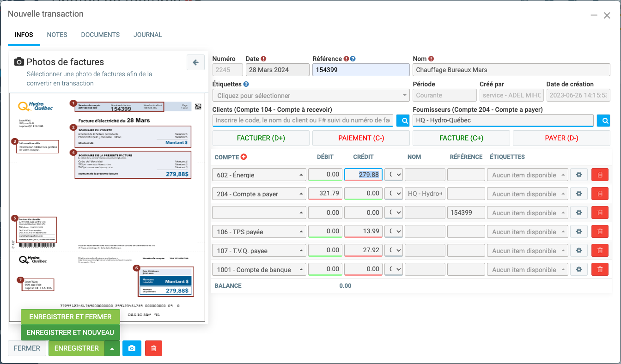Delete the 107 - T.V.Q. payee row

pyautogui.click(x=600, y=251)
